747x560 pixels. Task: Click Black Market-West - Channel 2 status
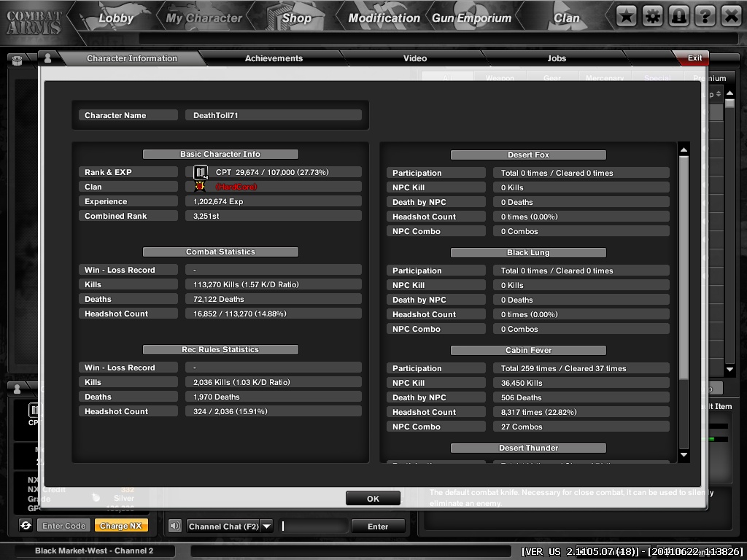pos(94,551)
